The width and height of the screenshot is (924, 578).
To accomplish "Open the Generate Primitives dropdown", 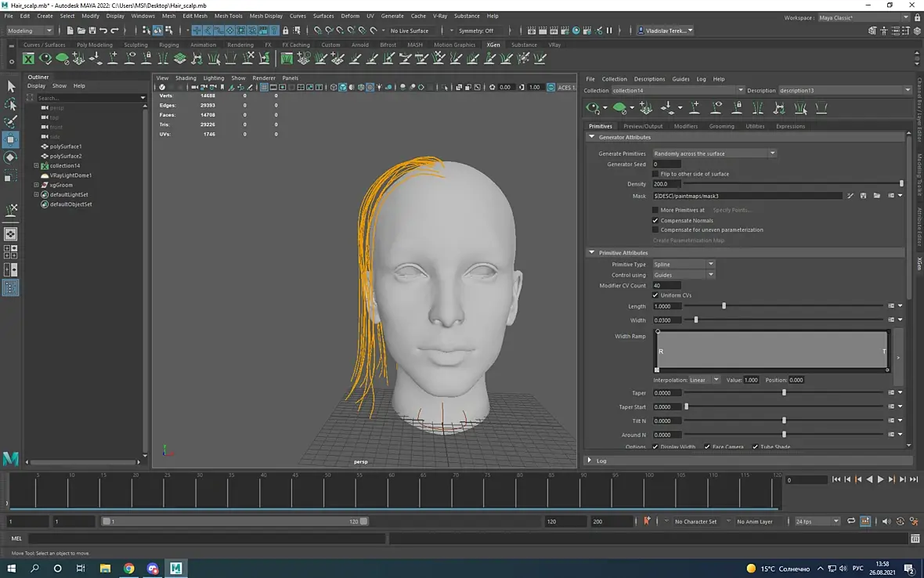I will click(714, 154).
